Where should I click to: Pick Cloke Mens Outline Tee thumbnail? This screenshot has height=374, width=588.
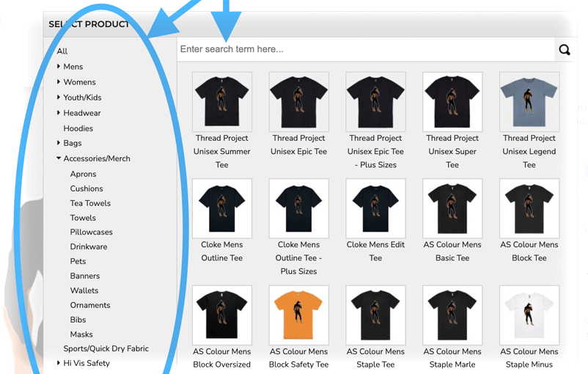(x=222, y=208)
